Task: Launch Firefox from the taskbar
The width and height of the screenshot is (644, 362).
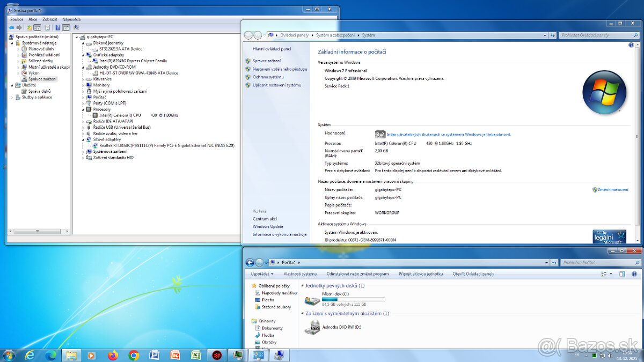Action: [x=113, y=355]
